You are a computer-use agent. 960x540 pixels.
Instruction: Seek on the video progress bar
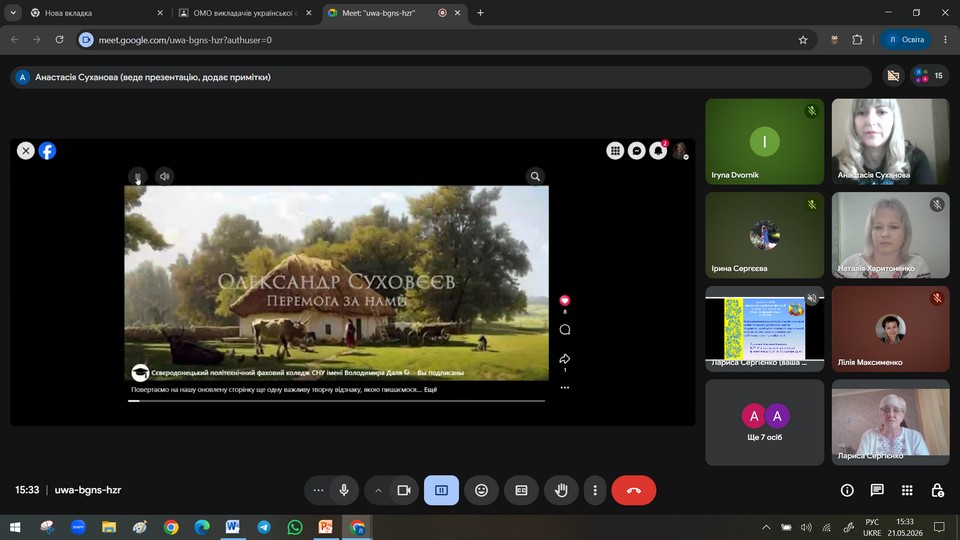click(x=336, y=401)
